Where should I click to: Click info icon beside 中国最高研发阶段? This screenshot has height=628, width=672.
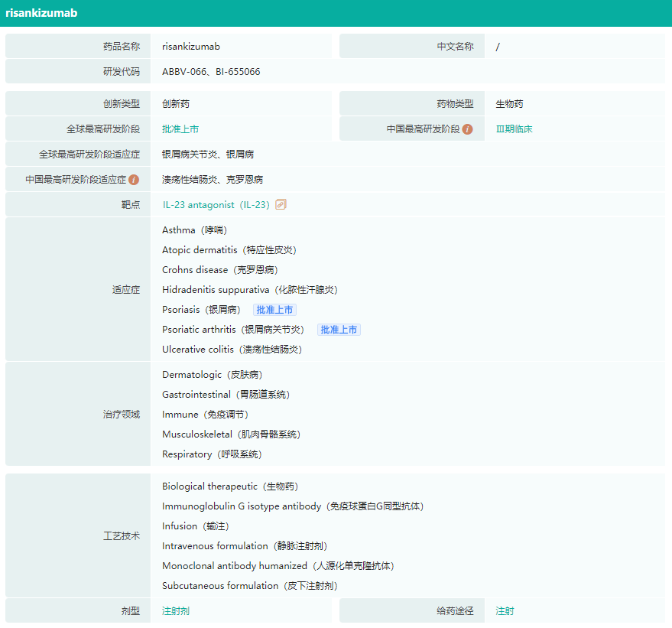click(x=467, y=129)
